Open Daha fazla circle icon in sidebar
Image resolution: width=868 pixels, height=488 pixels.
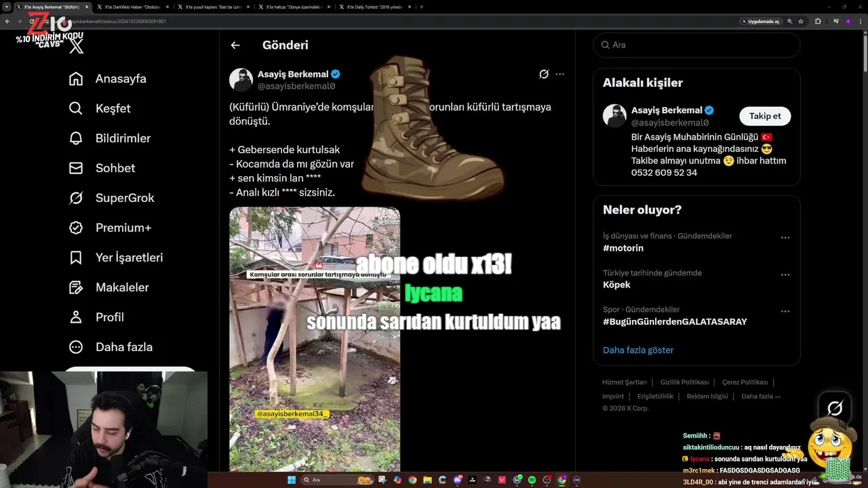(76, 347)
